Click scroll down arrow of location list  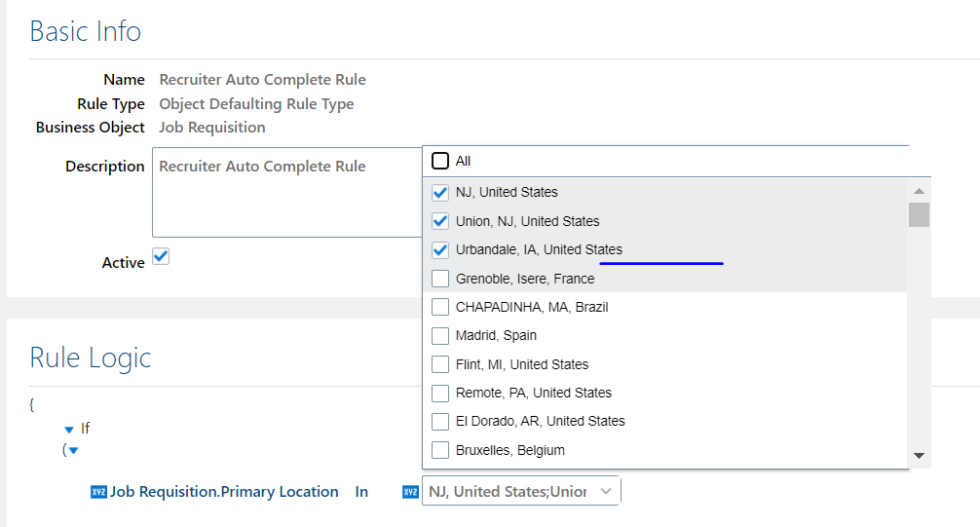coord(919,456)
